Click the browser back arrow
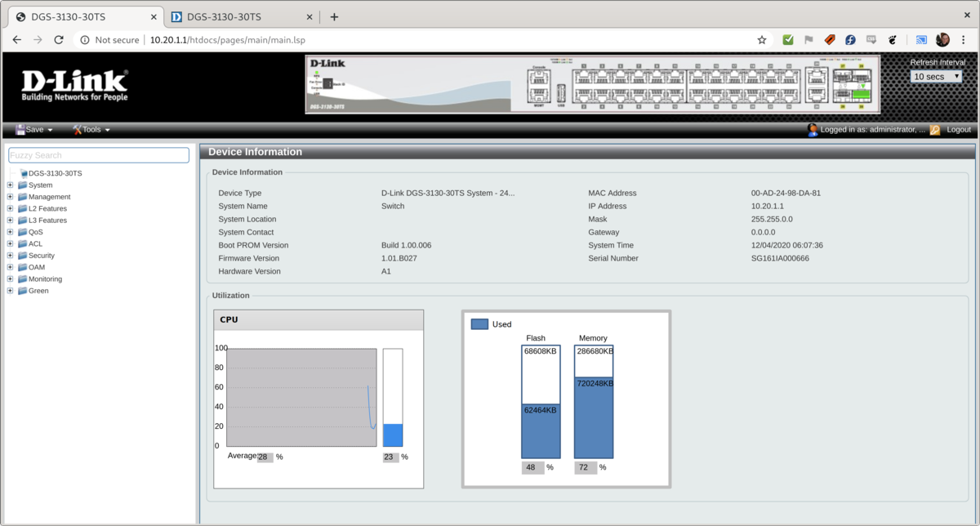 point(17,39)
